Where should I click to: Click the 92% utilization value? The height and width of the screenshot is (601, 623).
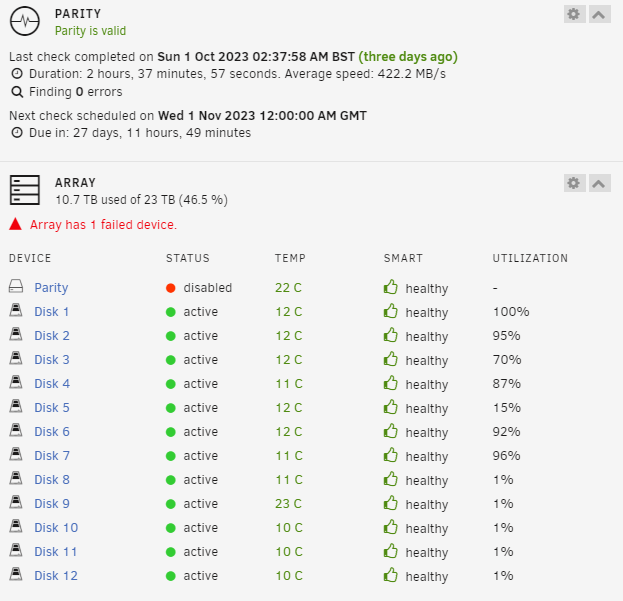pyautogui.click(x=507, y=432)
